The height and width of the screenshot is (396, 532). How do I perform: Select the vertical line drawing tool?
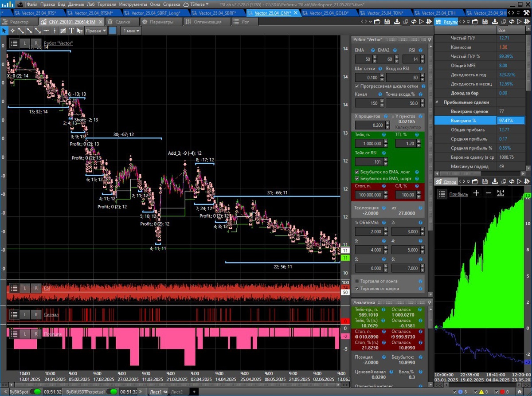point(55,31)
